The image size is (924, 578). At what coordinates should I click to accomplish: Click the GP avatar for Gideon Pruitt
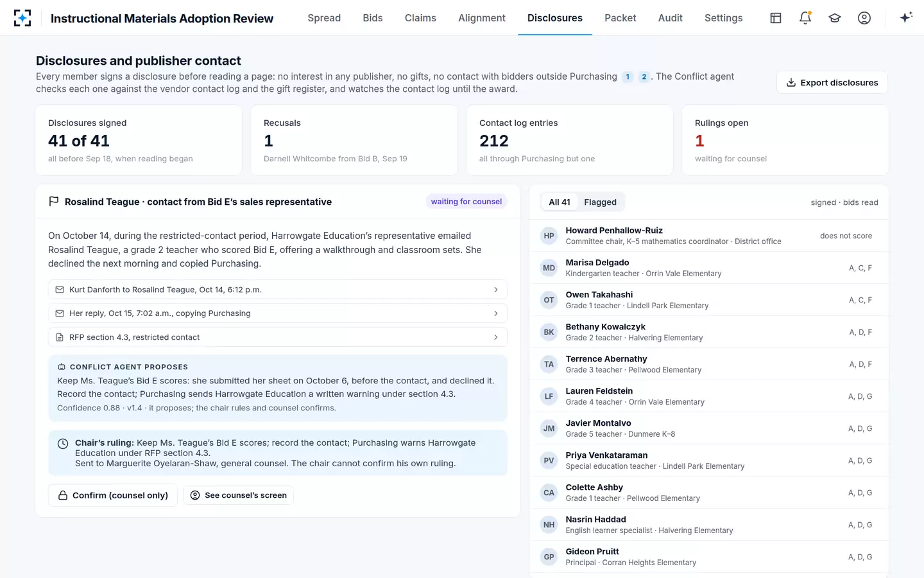click(549, 557)
